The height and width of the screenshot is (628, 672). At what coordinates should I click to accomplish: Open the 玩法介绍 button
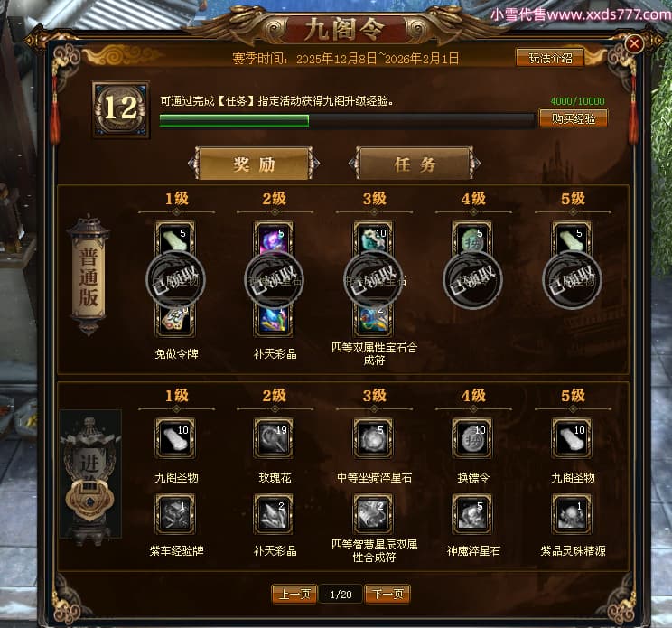(550, 58)
